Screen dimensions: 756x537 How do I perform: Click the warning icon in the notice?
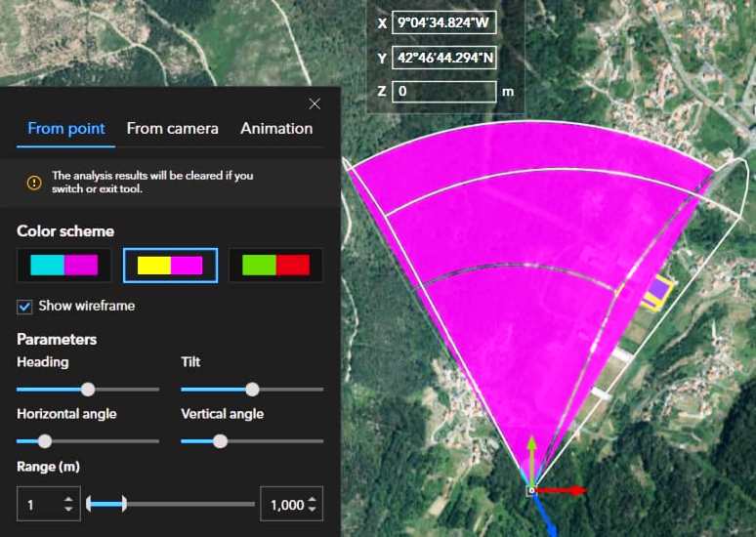point(34,183)
